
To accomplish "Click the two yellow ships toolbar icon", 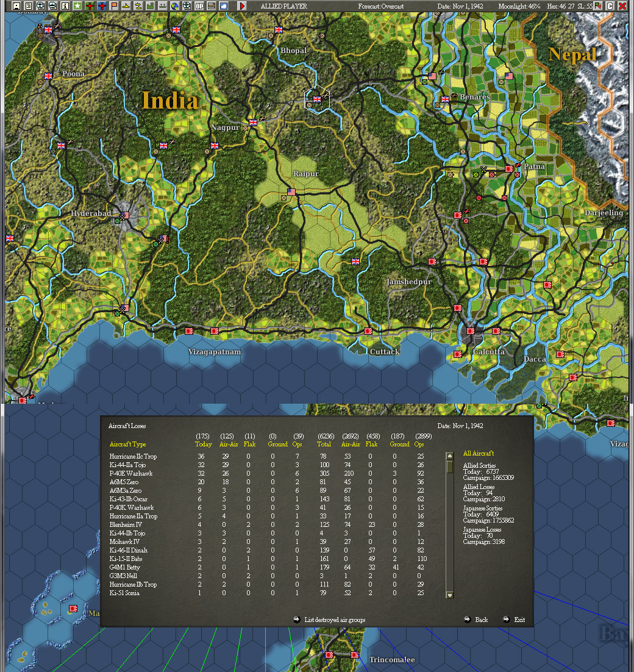I will [x=138, y=6].
